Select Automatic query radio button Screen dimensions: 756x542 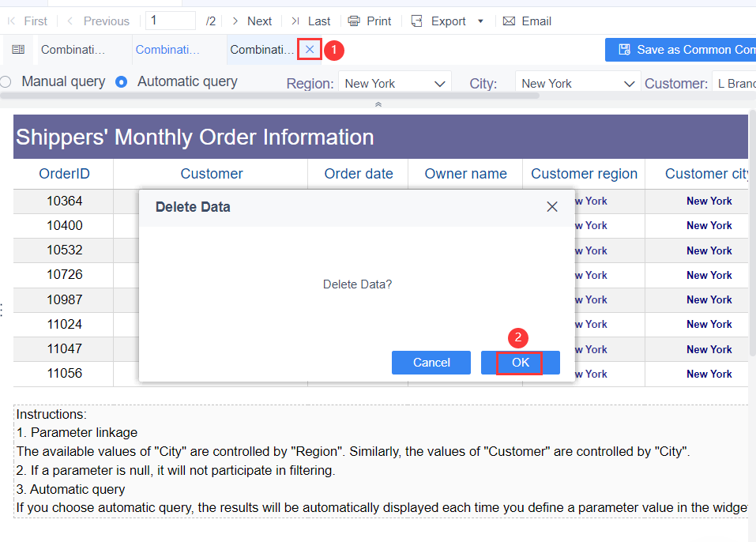pyautogui.click(x=121, y=82)
